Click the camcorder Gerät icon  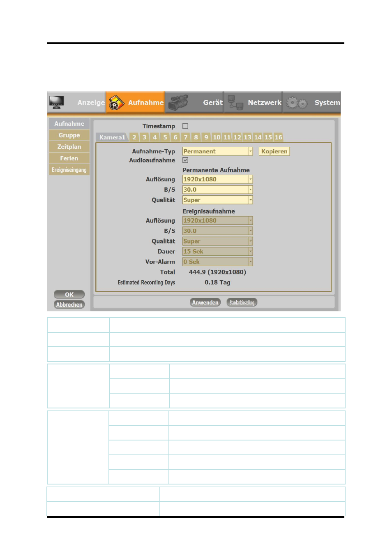[x=178, y=102]
